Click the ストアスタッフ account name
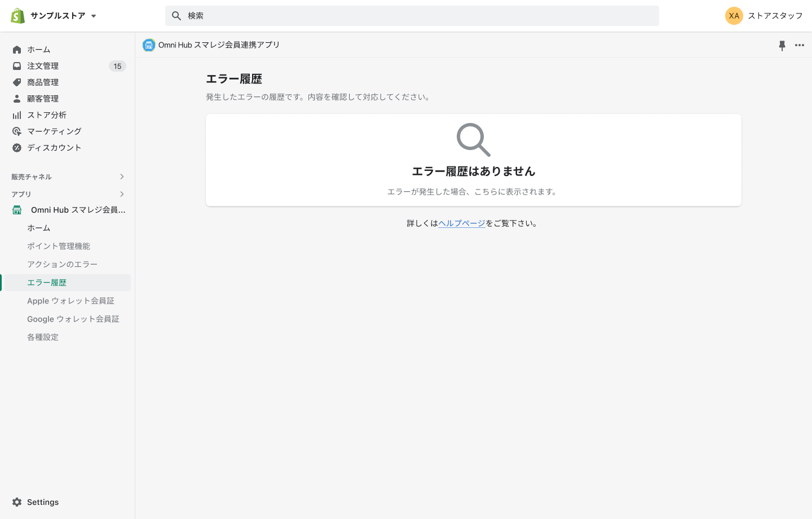The image size is (812, 519). 775,16
